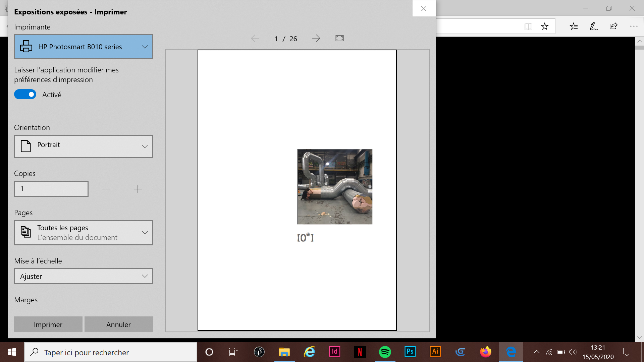This screenshot has height=362, width=644.
Task: Click the Copies number input field
Action: coord(51,189)
